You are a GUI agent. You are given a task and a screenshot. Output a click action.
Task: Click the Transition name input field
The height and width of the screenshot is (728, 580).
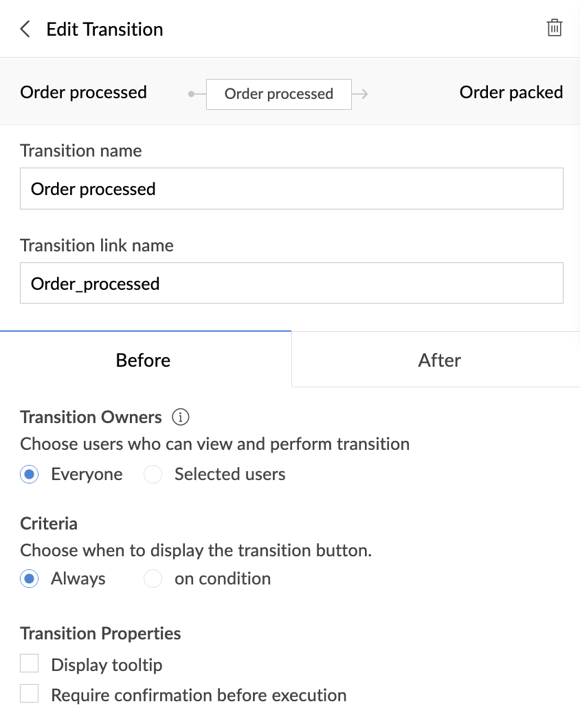[x=291, y=189]
